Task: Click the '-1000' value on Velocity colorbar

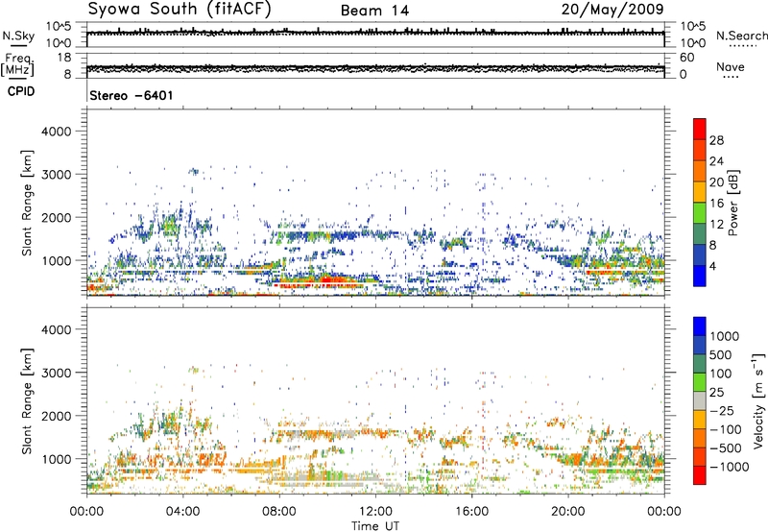Action: [x=729, y=467]
